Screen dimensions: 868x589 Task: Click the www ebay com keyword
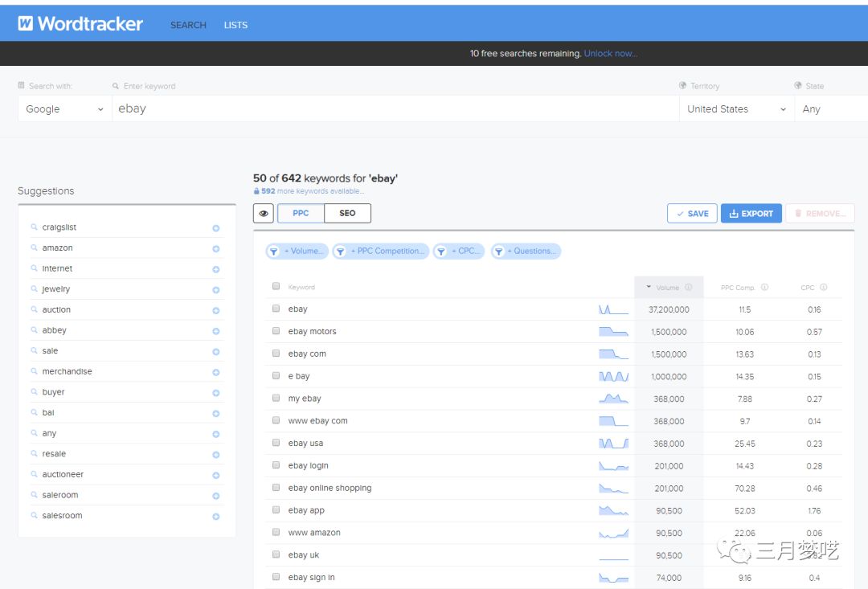(317, 421)
